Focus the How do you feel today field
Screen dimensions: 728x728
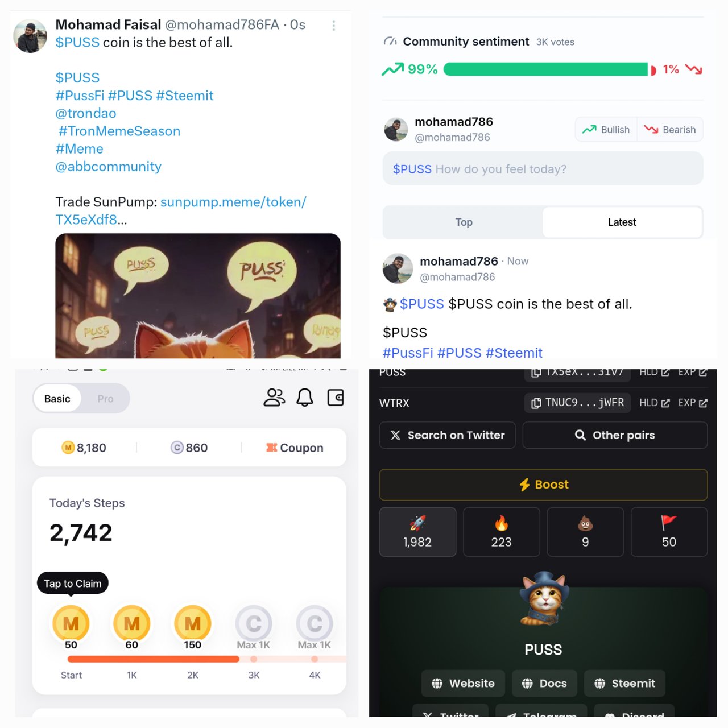[543, 169]
